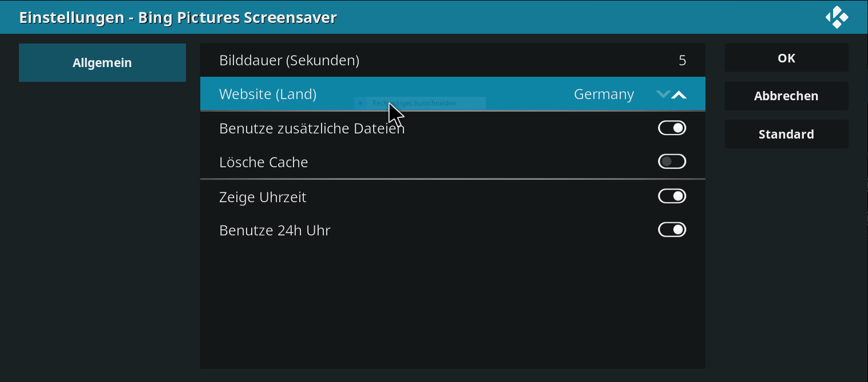Click the Lösche Cache label text
Screen dimensions: 868x382
(264, 162)
